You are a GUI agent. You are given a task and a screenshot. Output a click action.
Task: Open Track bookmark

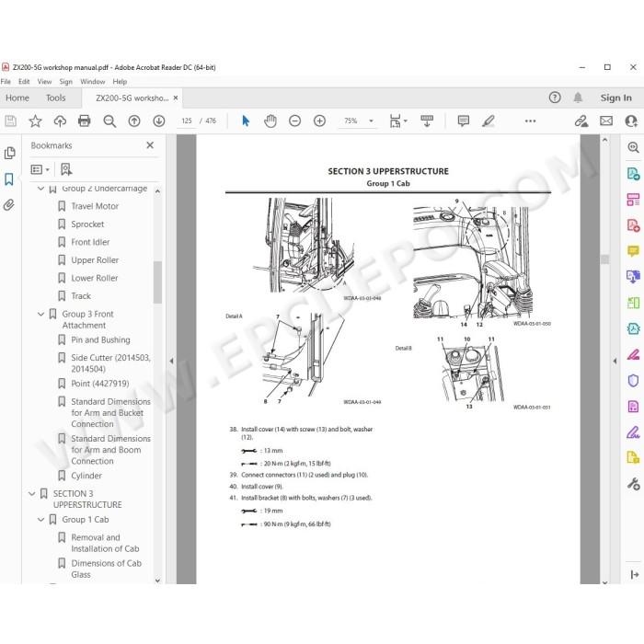point(81,296)
